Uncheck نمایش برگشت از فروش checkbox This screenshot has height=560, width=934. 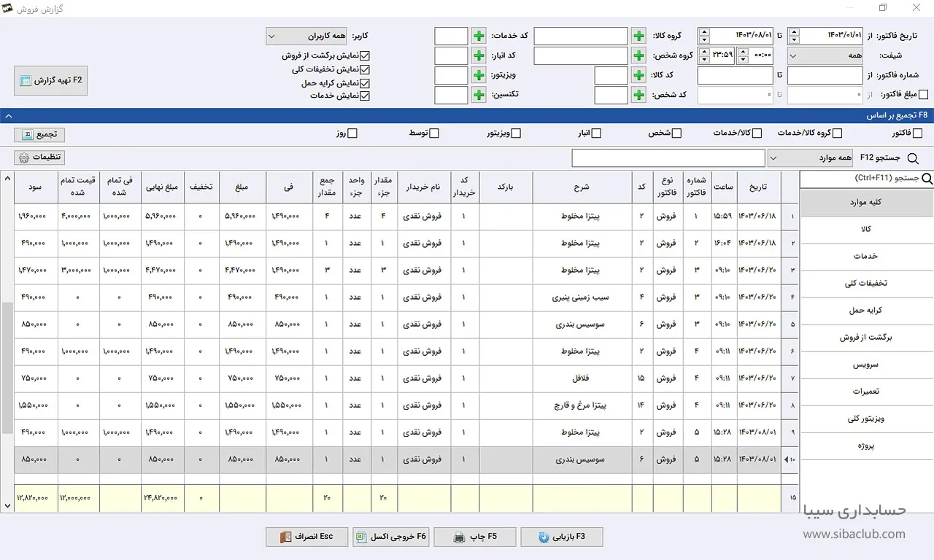point(366,55)
